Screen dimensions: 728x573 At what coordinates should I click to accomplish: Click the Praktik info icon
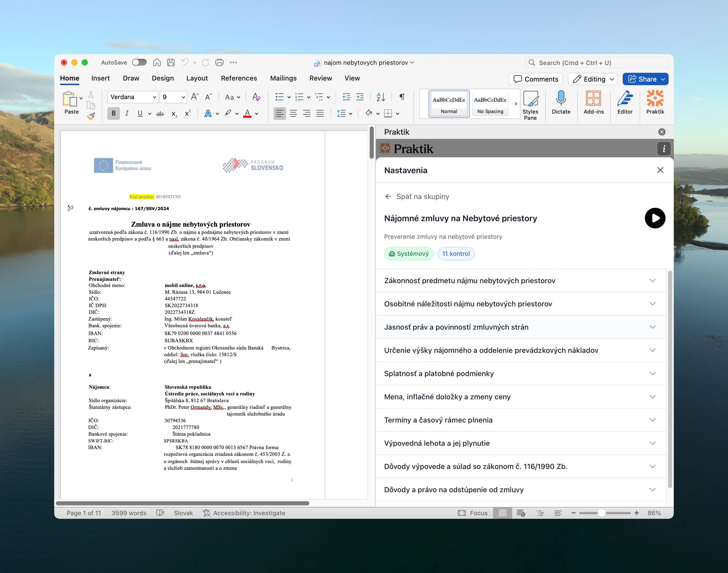click(x=663, y=149)
